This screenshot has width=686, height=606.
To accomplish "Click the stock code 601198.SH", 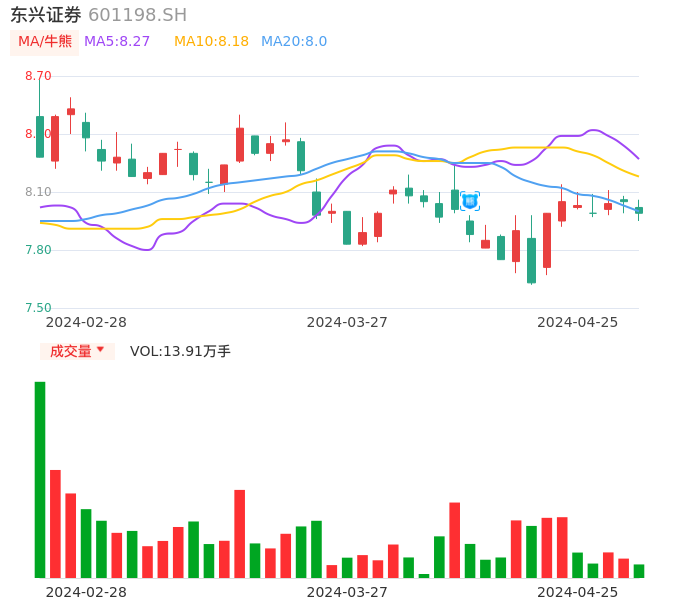I will click(137, 15).
